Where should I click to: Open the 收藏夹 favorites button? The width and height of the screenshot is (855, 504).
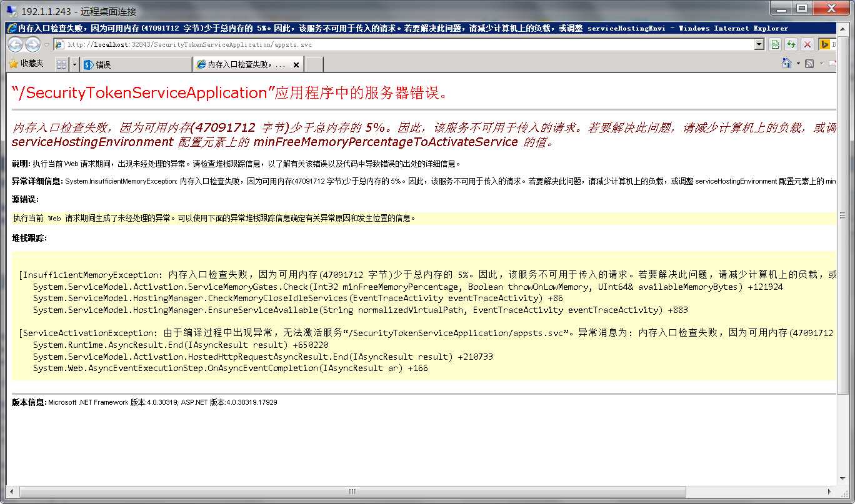pyautogui.click(x=26, y=64)
